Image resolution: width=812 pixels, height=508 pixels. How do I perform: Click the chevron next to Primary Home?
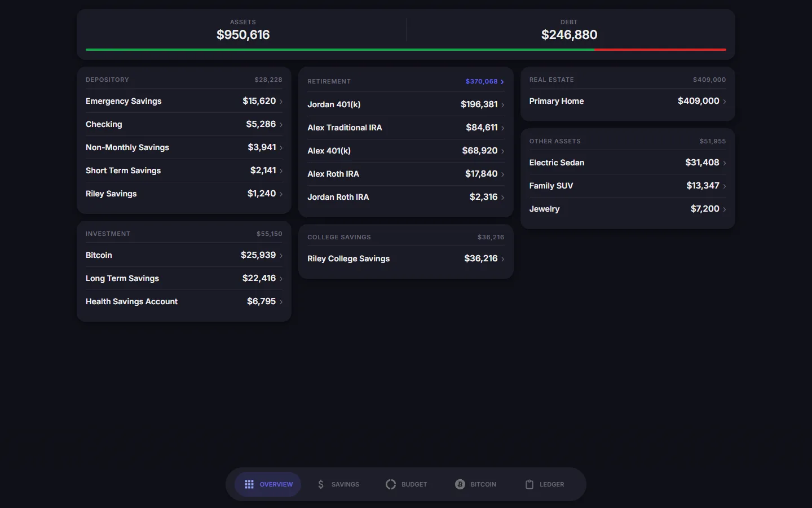point(725,102)
